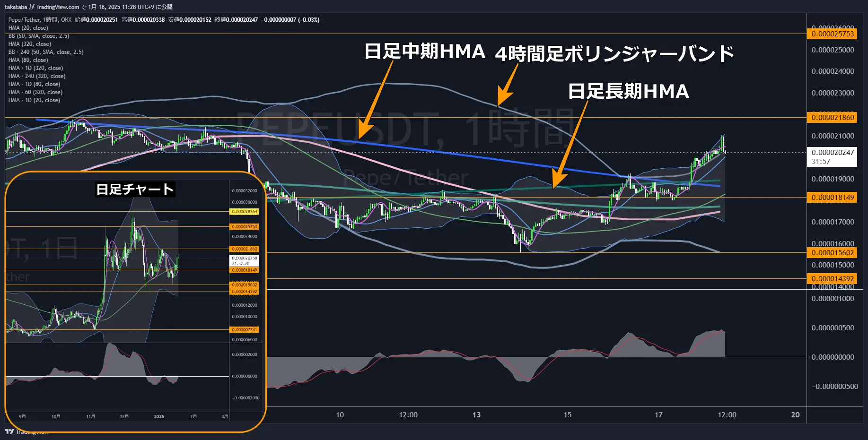Viewport: 868px width, 440px height.
Task: Click the bold date label 13 on the time axis
Action: click(x=476, y=414)
